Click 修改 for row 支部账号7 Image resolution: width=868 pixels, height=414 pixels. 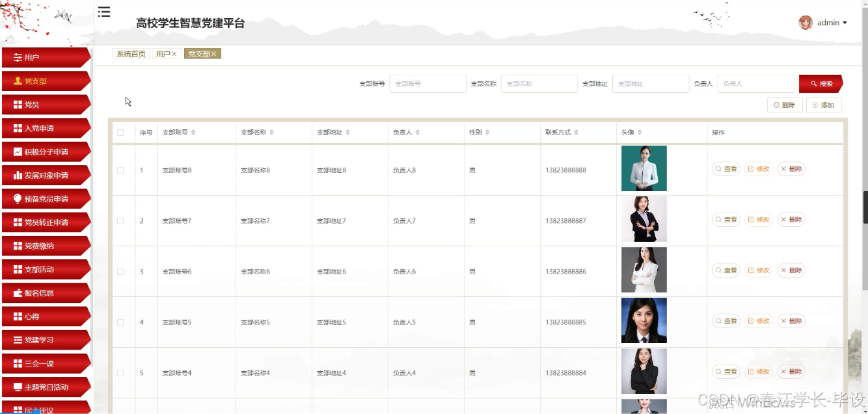pyautogui.click(x=759, y=220)
